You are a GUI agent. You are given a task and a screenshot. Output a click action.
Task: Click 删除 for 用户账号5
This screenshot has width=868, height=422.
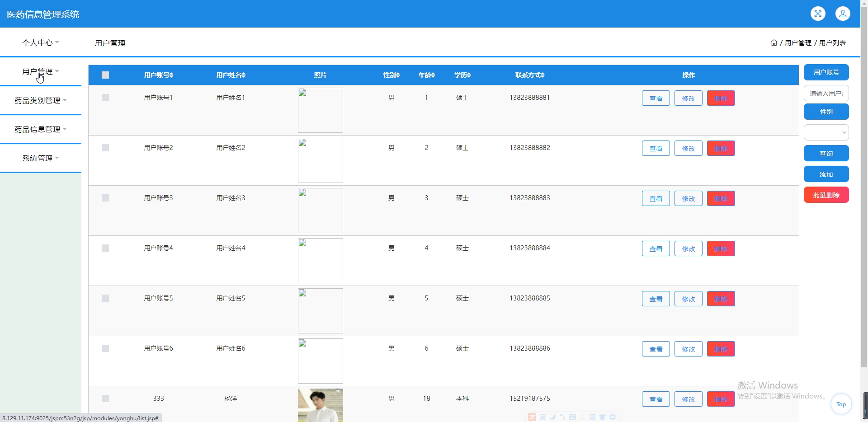pyautogui.click(x=721, y=299)
